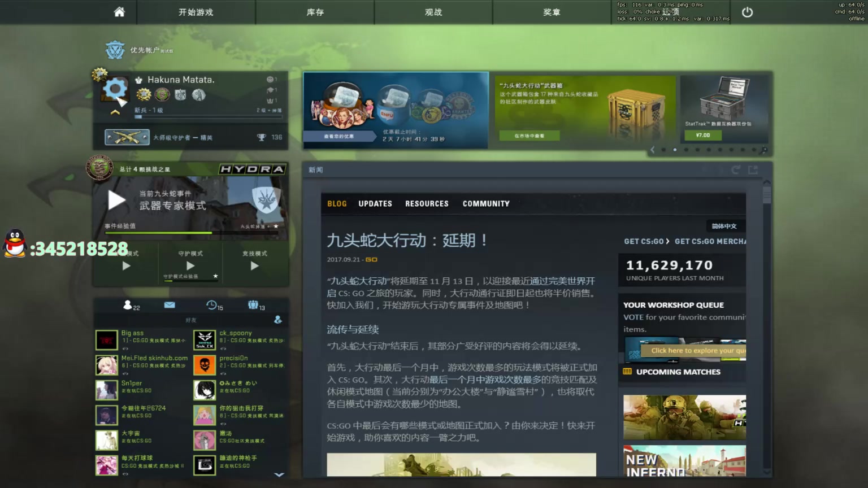The width and height of the screenshot is (868, 488).
Task: Click the GET CS:GO link
Action: 646,241
